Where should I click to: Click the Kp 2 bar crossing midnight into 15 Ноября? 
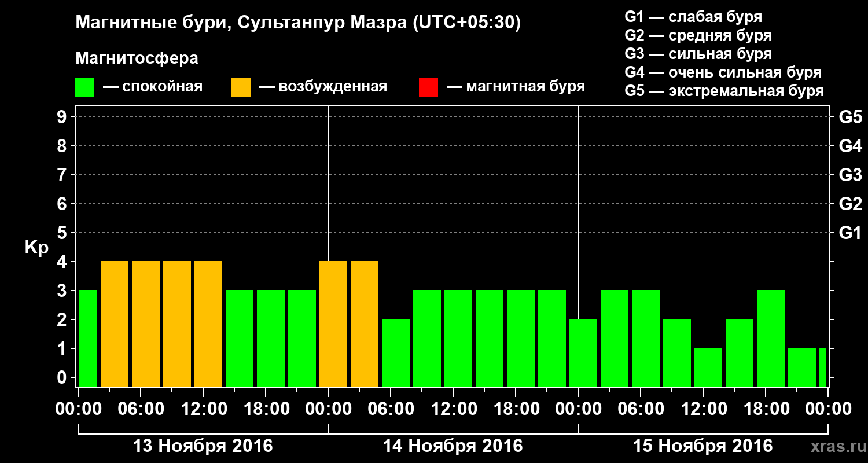pyautogui.click(x=583, y=352)
